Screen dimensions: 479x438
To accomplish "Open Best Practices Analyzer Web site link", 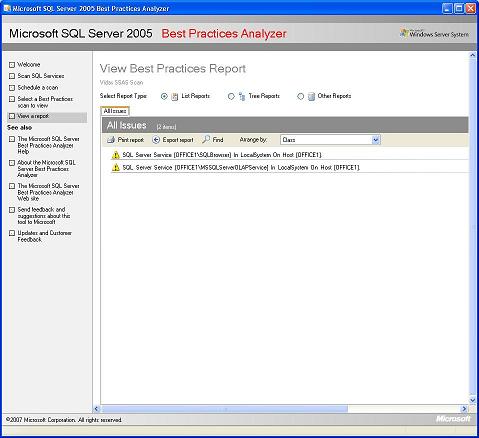I will pos(48,192).
